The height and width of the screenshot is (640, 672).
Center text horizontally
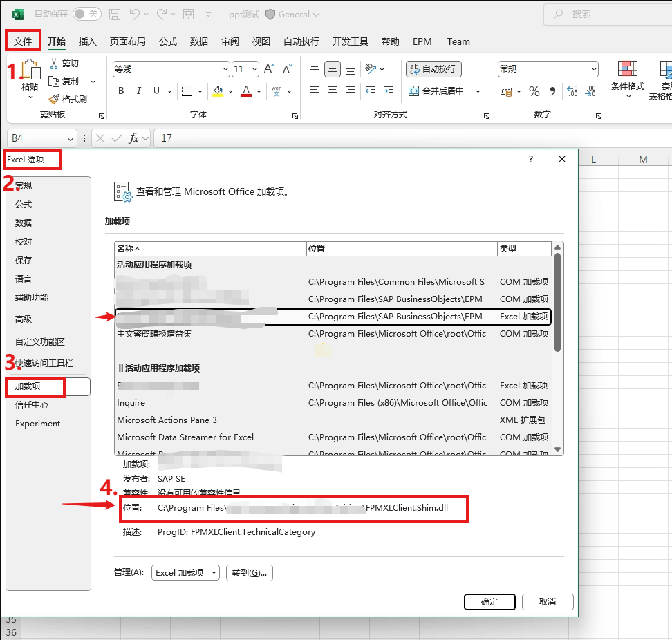tap(333, 91)
